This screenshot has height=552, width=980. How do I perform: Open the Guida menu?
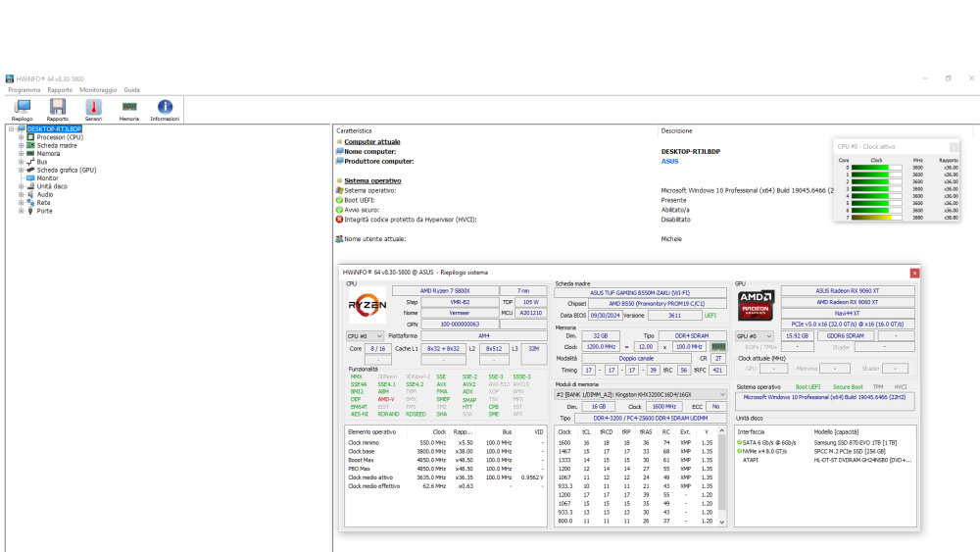(132, 90)
